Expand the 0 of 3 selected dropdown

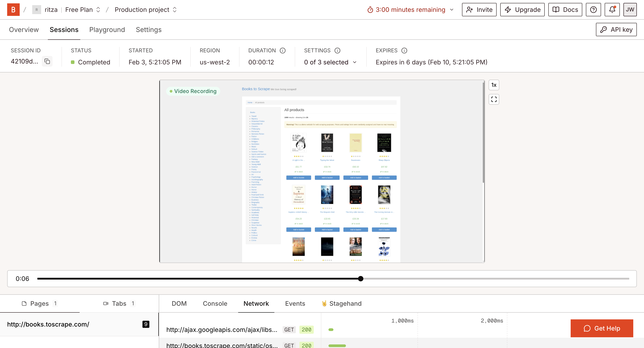(x=330, y=62)
